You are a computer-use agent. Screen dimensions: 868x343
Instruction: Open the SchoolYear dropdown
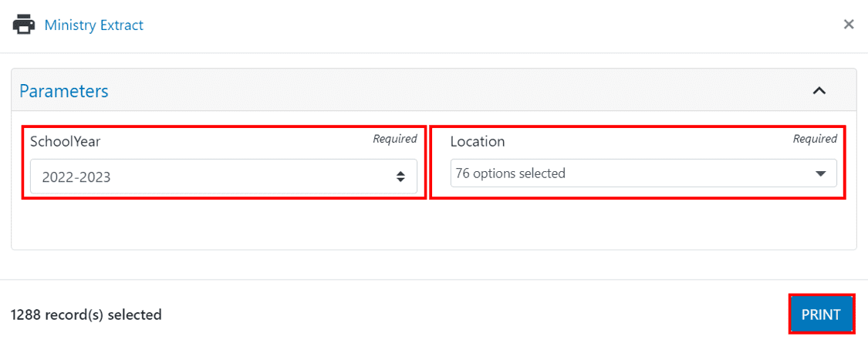[224, 177]
